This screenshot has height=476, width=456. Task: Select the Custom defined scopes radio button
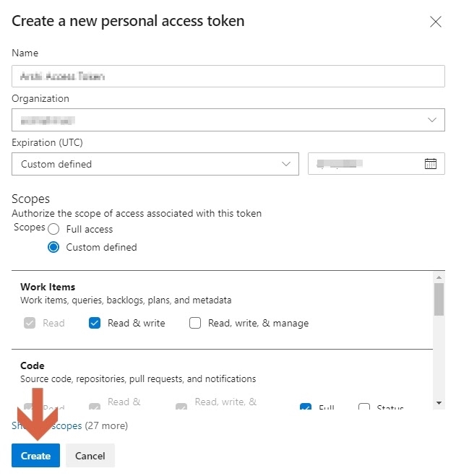(x=53, y=247)
